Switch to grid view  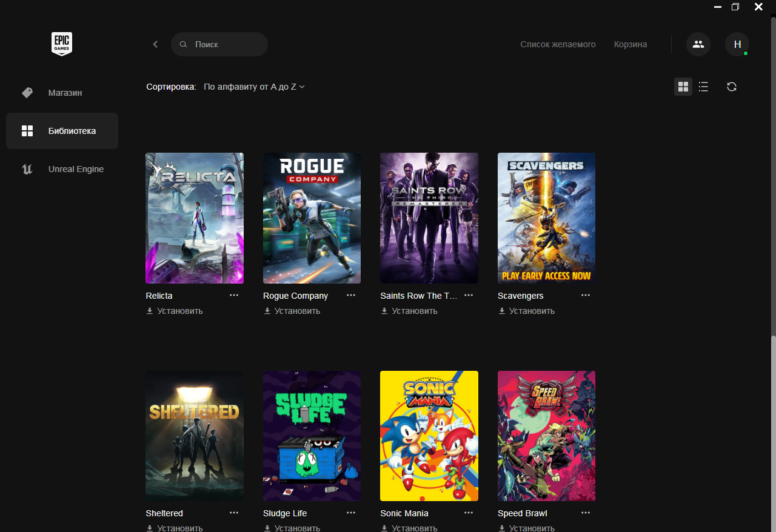(683, 87)
